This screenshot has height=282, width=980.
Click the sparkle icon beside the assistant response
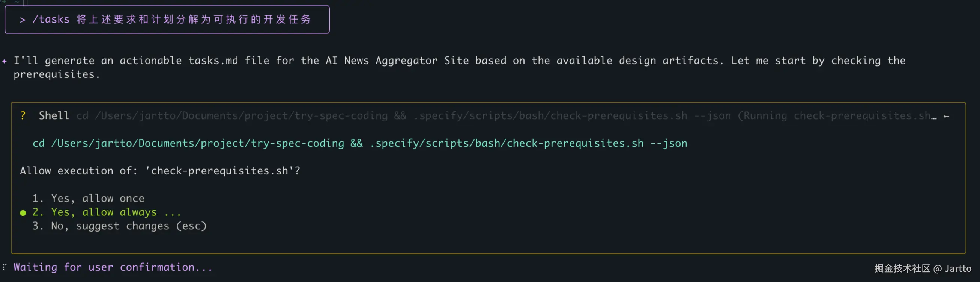pos(4,61)
